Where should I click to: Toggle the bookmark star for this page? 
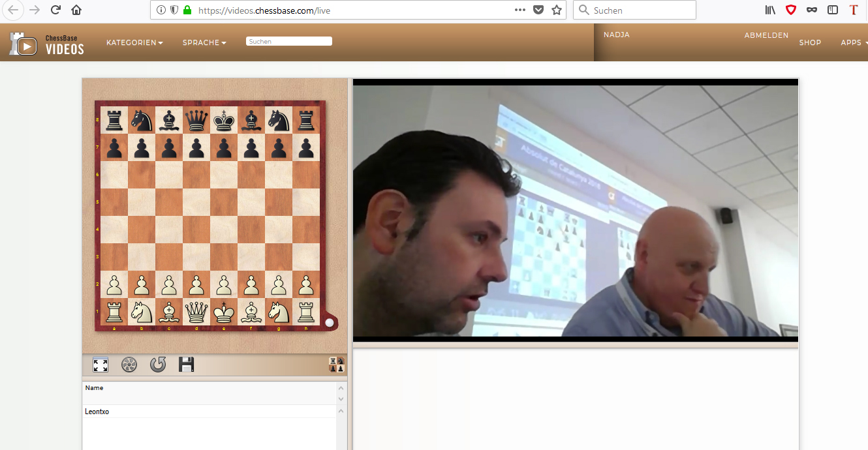click(x=557, y=10)
